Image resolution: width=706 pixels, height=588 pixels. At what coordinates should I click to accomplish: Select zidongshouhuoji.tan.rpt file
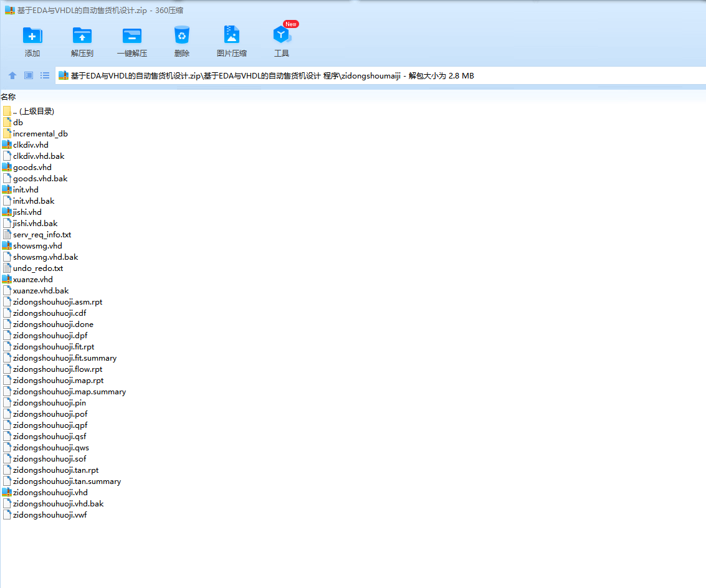(x=51, y=470)
